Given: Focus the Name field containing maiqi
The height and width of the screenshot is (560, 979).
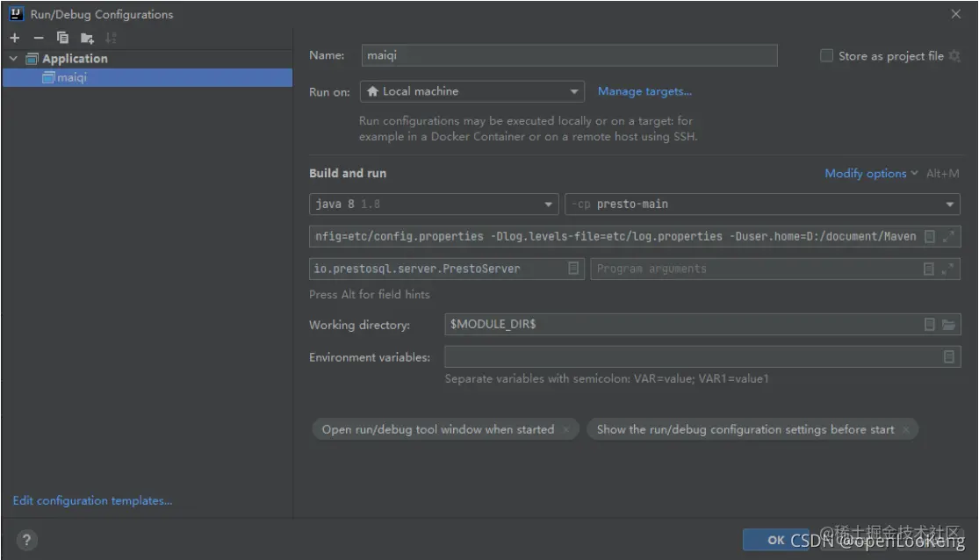Looking at the screenshot, I should tap(569, 55).
